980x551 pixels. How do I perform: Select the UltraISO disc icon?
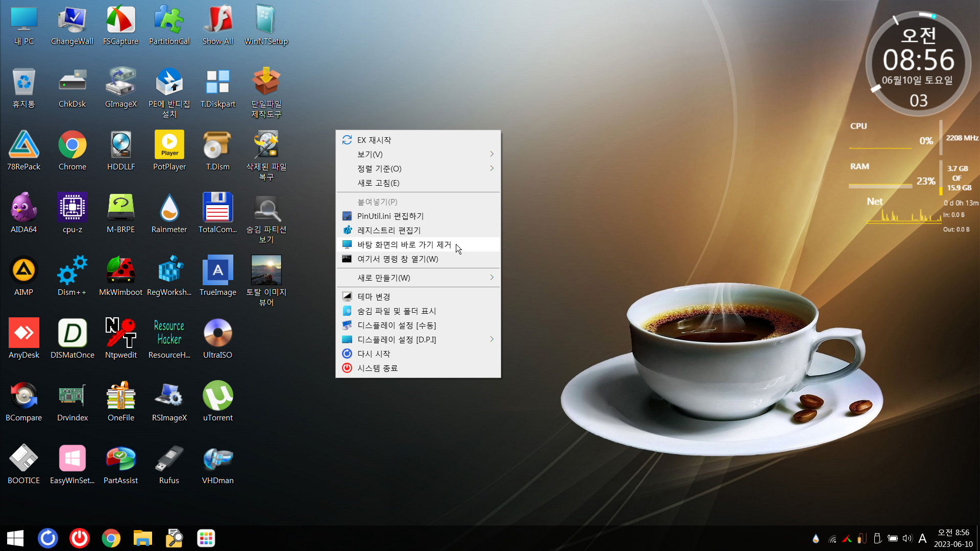217,339
